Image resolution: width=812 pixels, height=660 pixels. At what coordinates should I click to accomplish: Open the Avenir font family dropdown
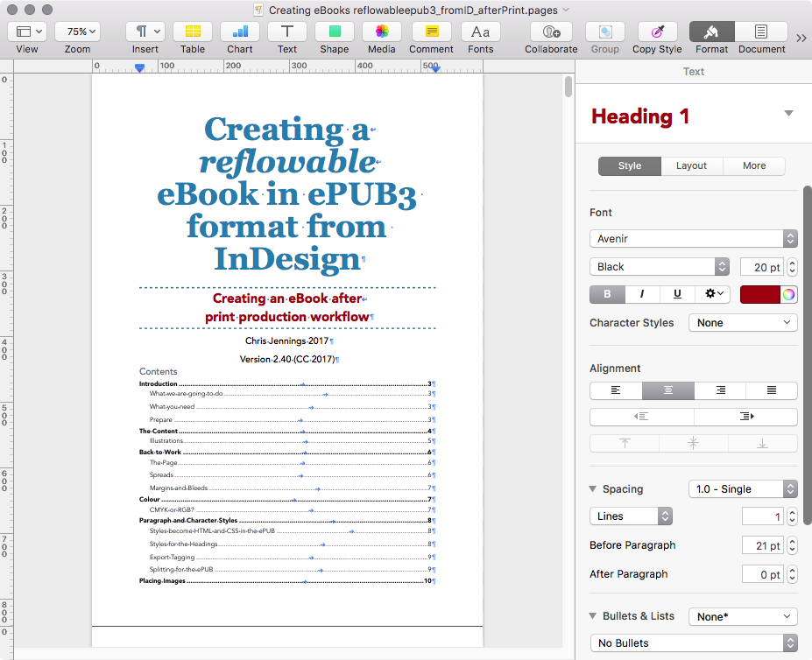(694, 239)
